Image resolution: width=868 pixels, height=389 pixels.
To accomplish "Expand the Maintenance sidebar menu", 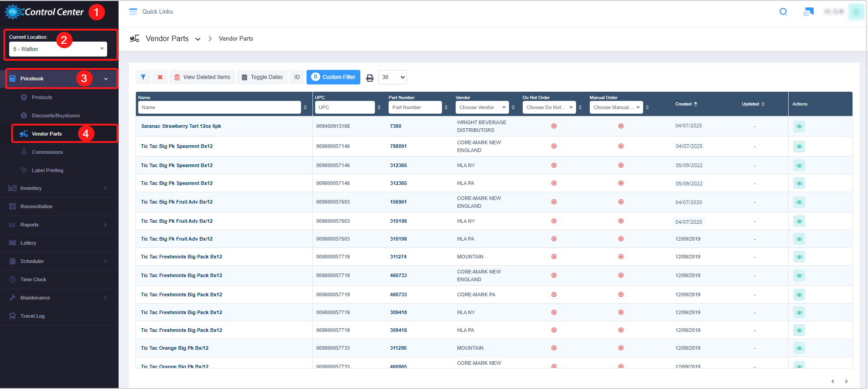I will pyautogui.click(x=59, y=298).
